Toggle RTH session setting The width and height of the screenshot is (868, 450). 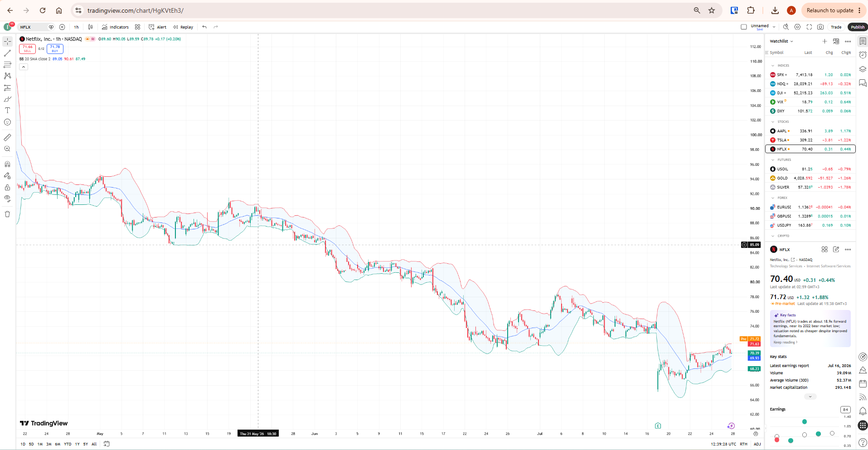[744, 444]
